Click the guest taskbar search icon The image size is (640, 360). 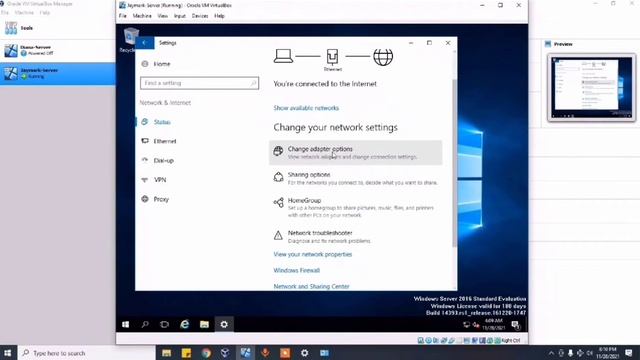[145, 324]
